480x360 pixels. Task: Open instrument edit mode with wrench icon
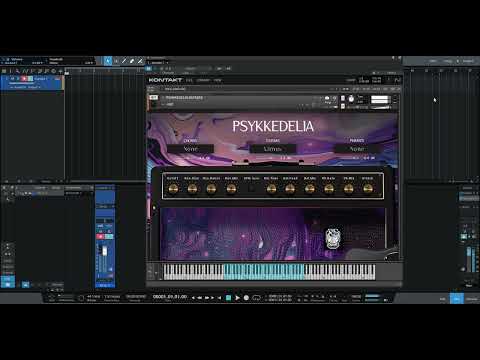(153, 98)
